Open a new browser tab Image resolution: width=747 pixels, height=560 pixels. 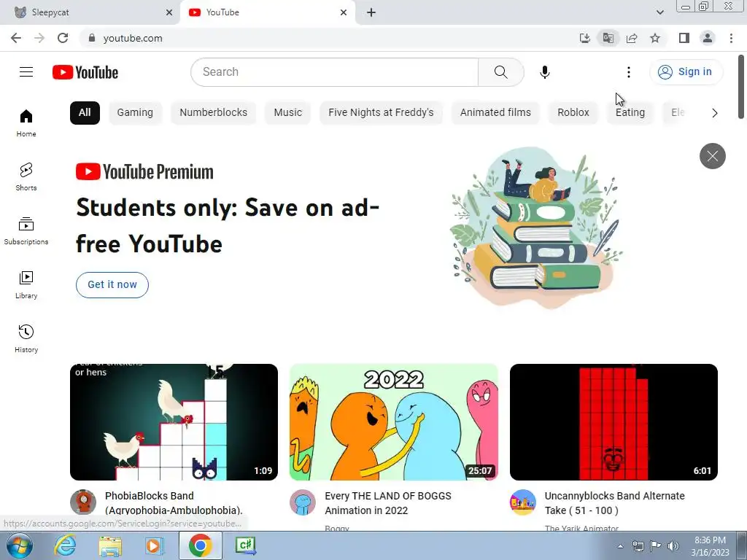click(371, 12)
